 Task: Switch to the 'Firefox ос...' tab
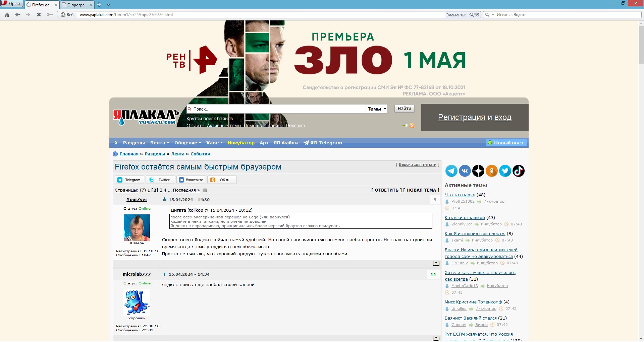point(42,5)
